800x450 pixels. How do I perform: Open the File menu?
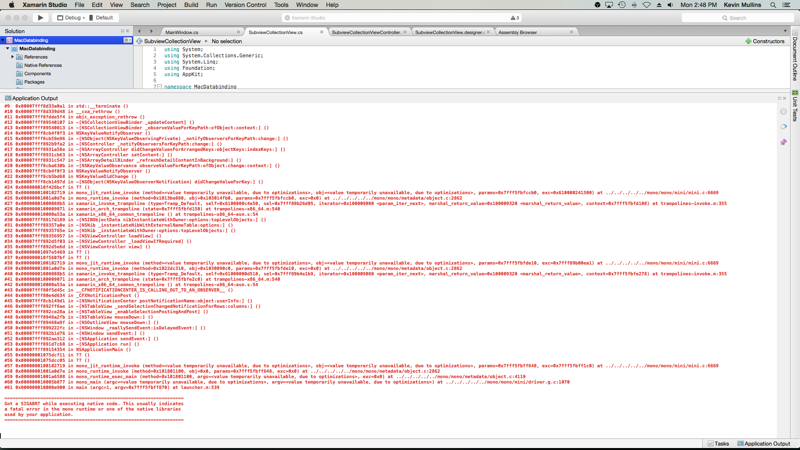tap(79, 5)
